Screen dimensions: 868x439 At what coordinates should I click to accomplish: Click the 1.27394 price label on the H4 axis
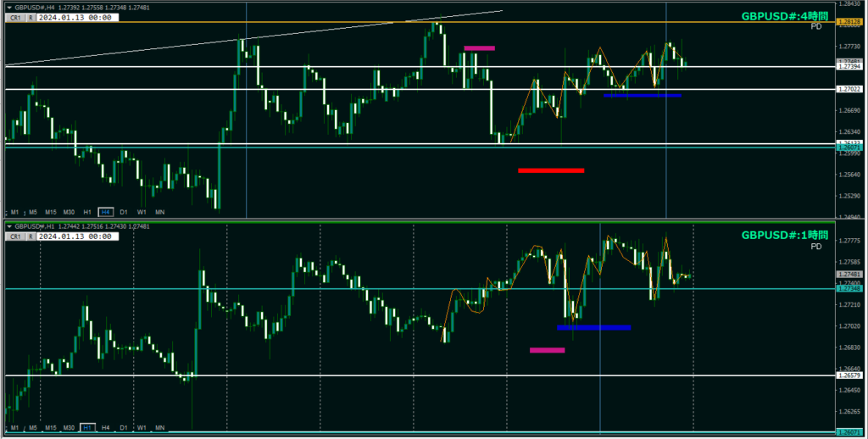point(849,66)
